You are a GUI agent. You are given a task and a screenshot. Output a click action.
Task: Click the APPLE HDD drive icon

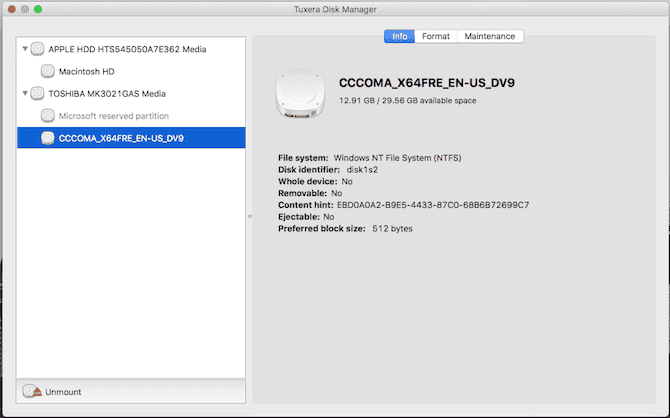click(38, 48)
